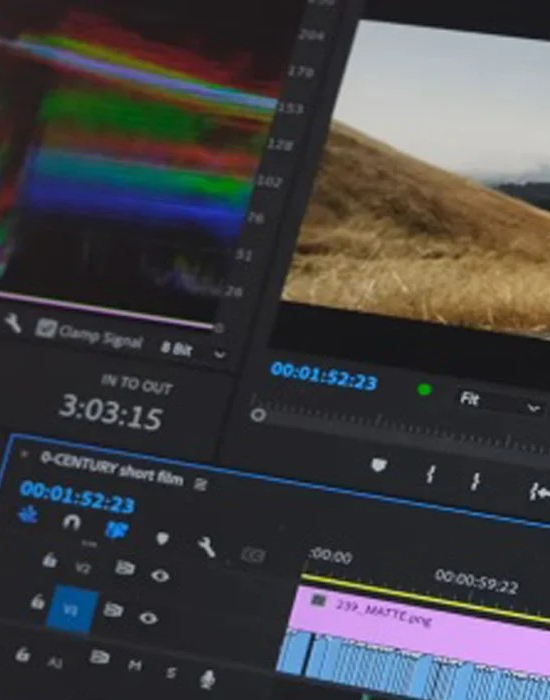Open the Timeline Display Settings wrench

pos(206,547)
